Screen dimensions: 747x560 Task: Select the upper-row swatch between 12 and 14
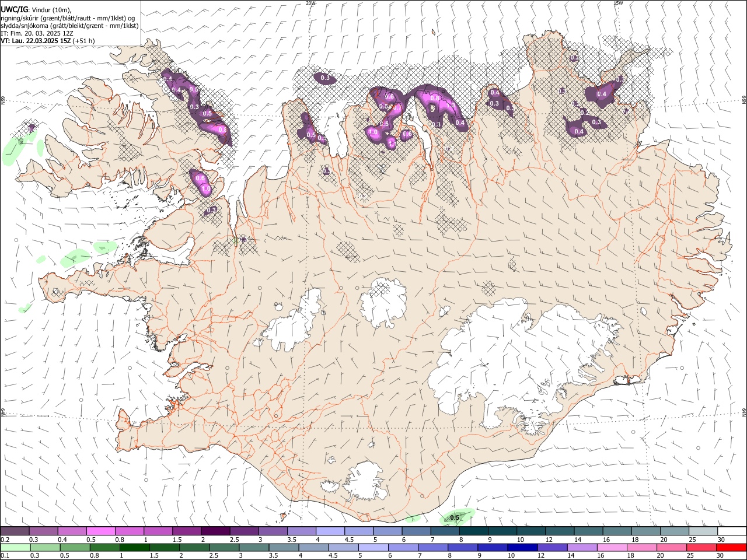point(560,531)
